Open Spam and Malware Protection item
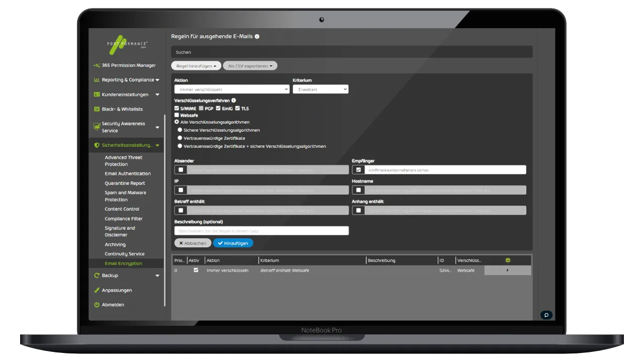Image resolution: width=644 pixels, height=362 pixels. click(x=126, y=196)
